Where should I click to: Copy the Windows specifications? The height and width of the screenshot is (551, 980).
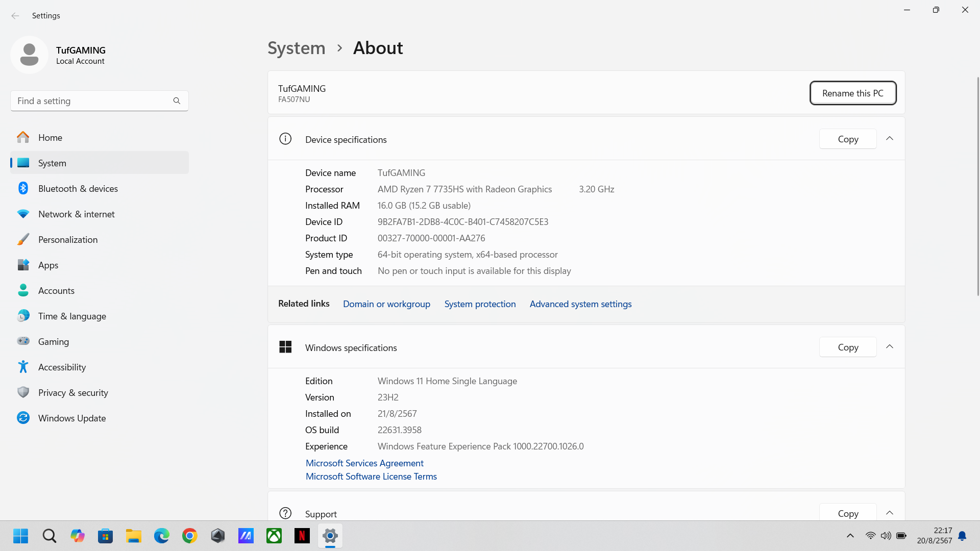click(x=848, y=347)
